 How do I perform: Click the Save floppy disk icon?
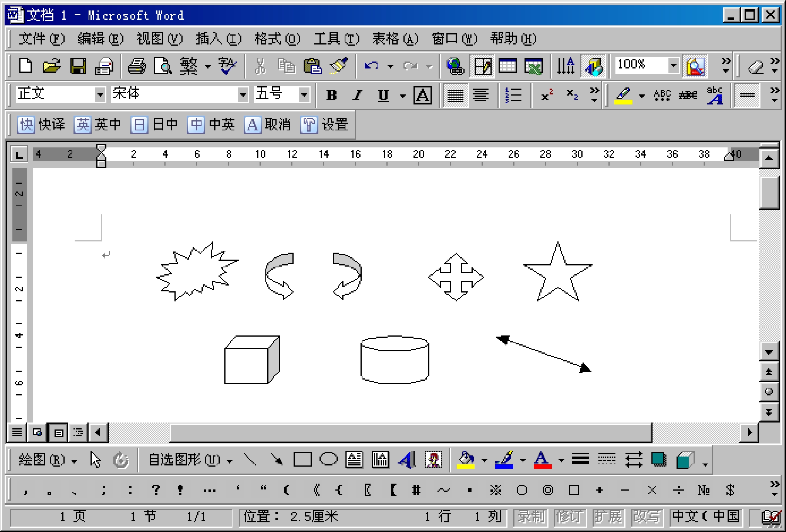[78, 66]
